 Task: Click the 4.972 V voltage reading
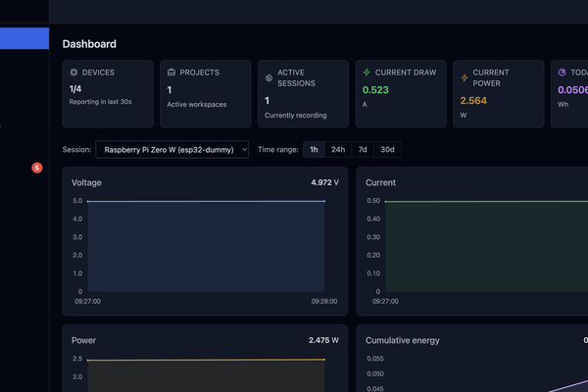324,182
